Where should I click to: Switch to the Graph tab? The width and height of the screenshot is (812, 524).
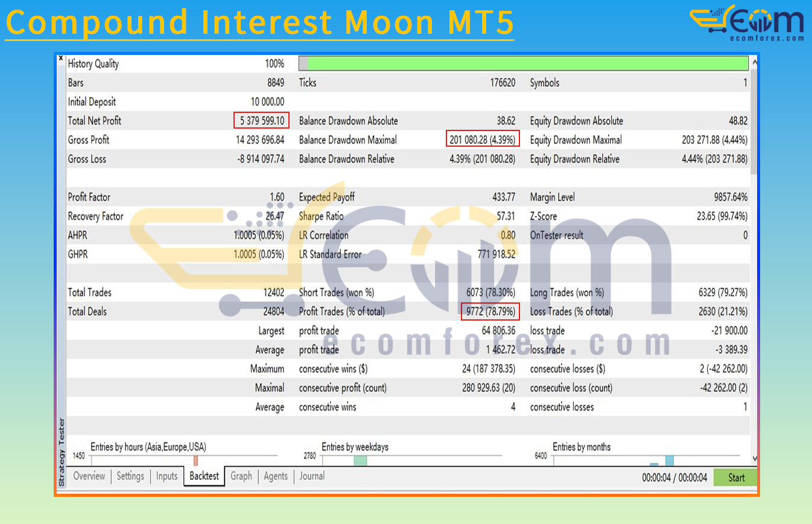(241, 476)
